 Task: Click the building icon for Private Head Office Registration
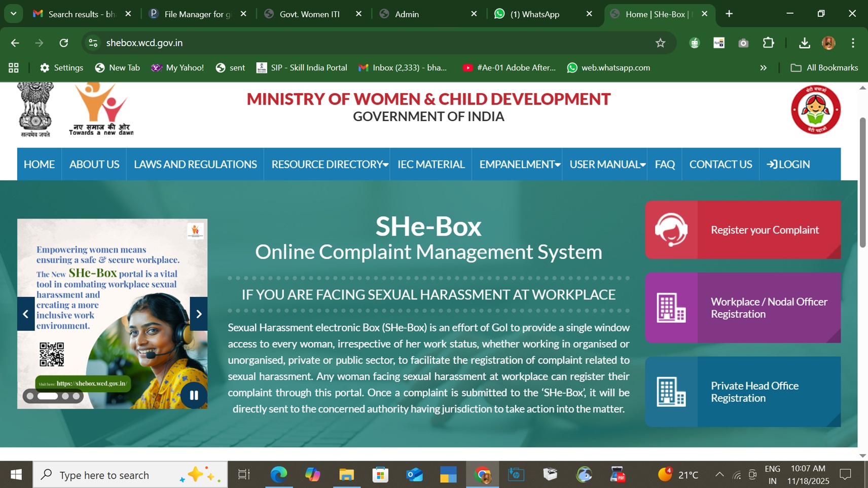tap(671, 392)
